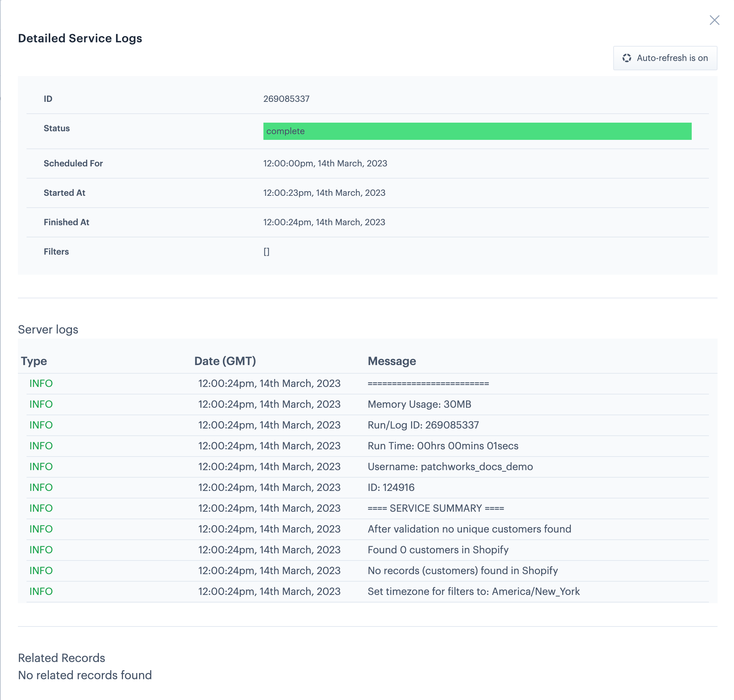Click the Type column header

[34, 361]
